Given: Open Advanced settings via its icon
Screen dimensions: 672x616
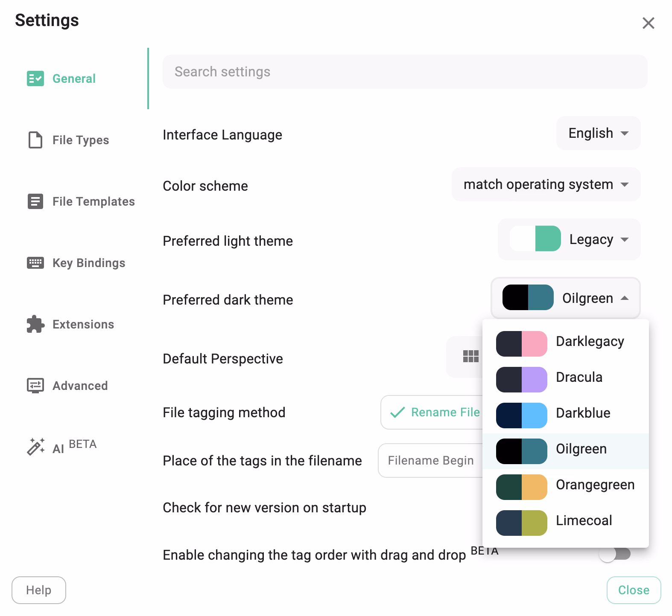Looking at the screenshot, I should click(x=36, y=385).
